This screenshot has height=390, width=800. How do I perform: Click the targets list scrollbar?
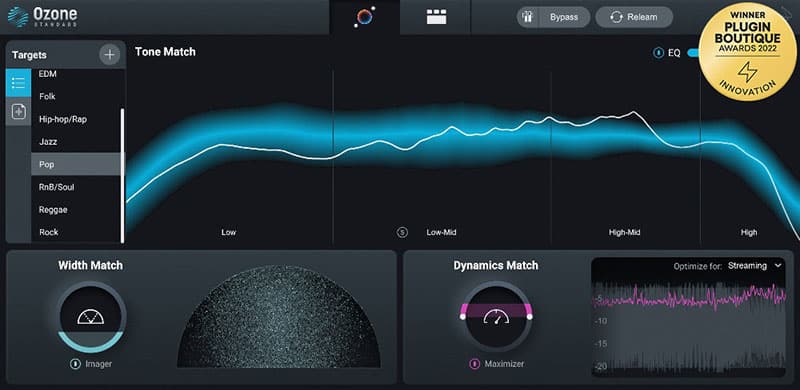(122, 175)
